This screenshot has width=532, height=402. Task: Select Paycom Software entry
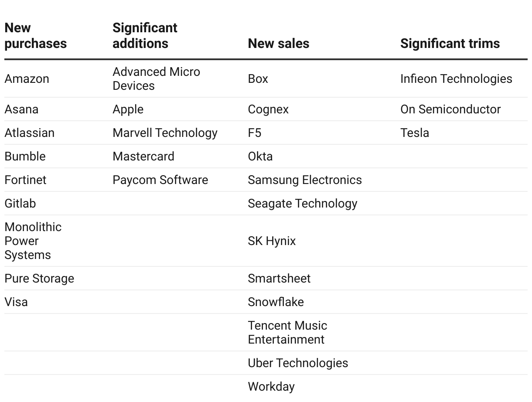[160, 180]
